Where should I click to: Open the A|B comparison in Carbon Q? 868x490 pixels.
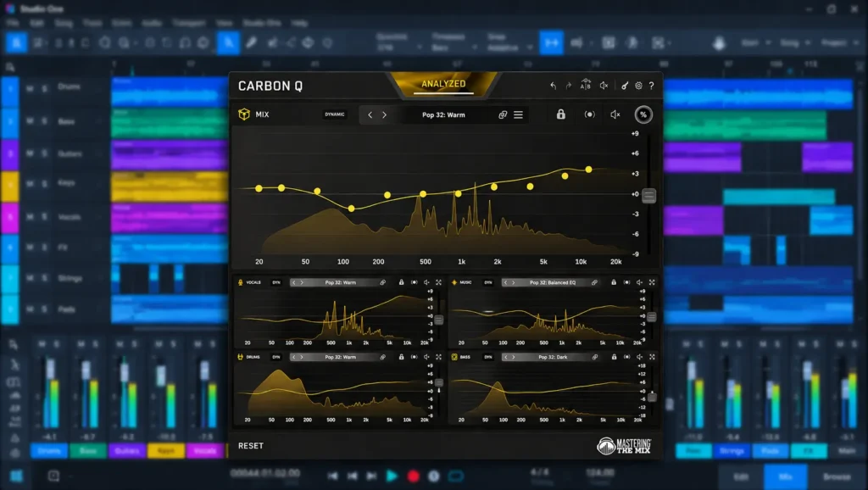pos(585,86)
